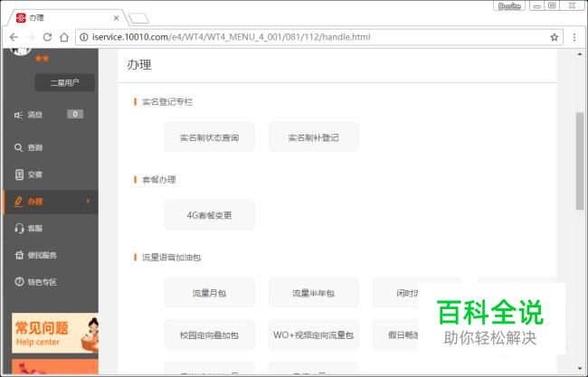Click the page vertical scrollbar thumb
This screenshot has height=377, width=588.
(580, 161)
